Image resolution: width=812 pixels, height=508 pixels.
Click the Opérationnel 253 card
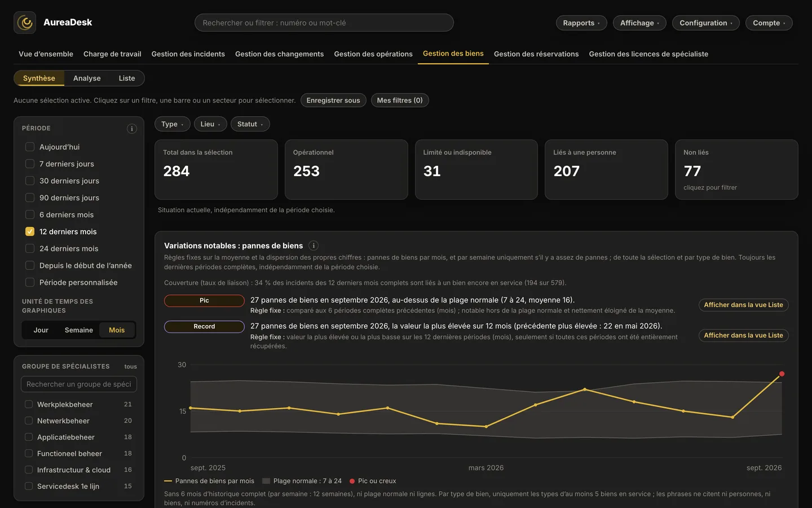[346, 169]
